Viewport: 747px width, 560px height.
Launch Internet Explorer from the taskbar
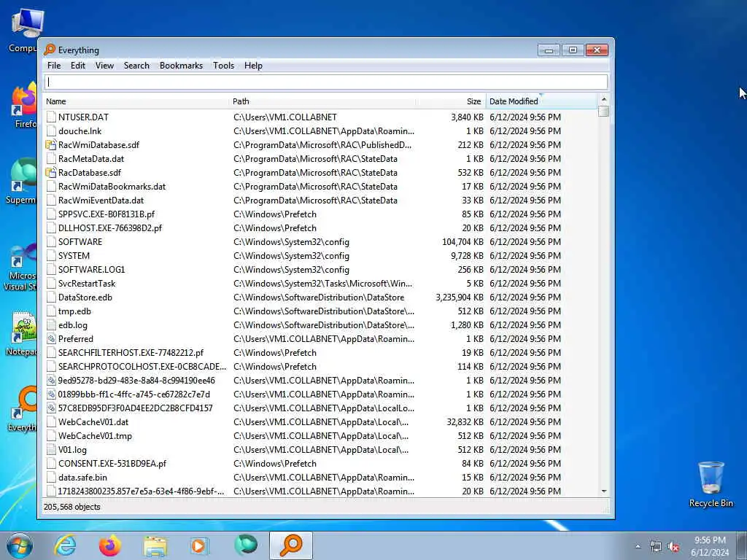[x=65, y=545]
